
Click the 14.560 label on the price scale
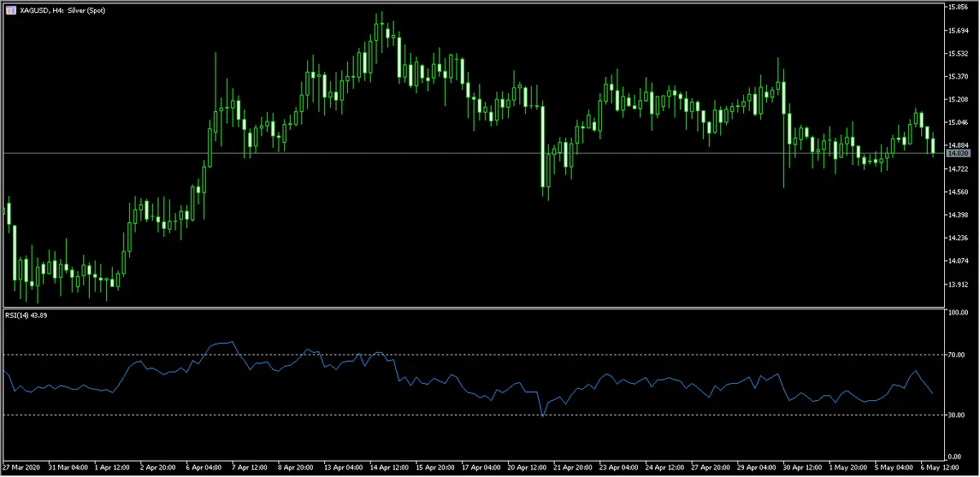pos(957,192)
